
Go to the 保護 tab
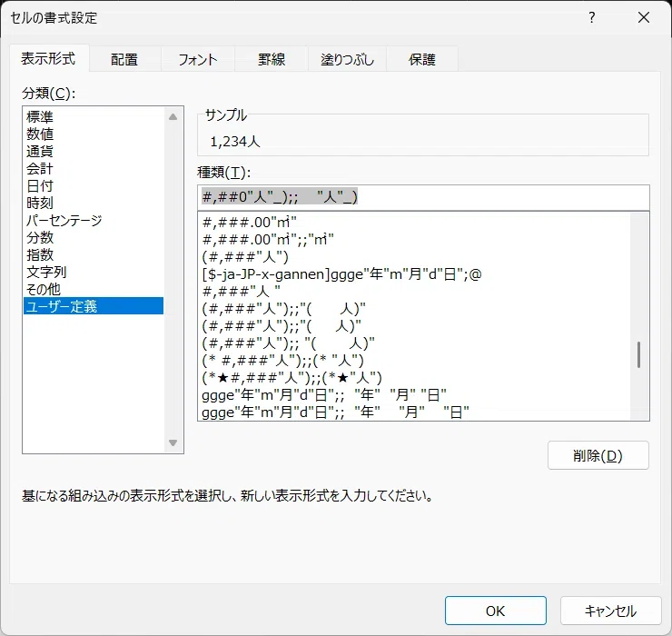tap(422, 59)
